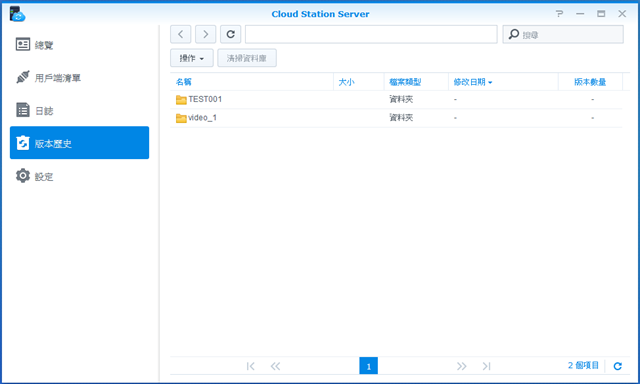The height and width of the screenshot is (384, 640).
Task: Click the Cloud Station Server app icon
Action: click(17, 14)
